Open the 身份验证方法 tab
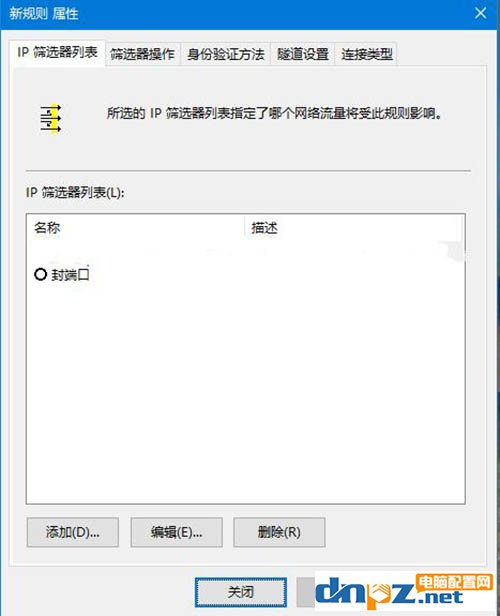 pos(225,54)
